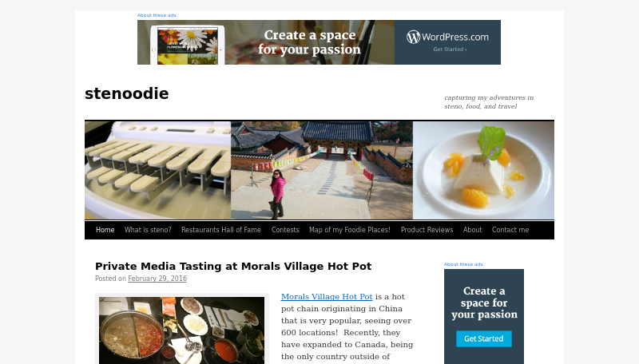This screenshot has width=639, height=364.
Task: Click the February 29, 2016 date link
Action: 157,279
